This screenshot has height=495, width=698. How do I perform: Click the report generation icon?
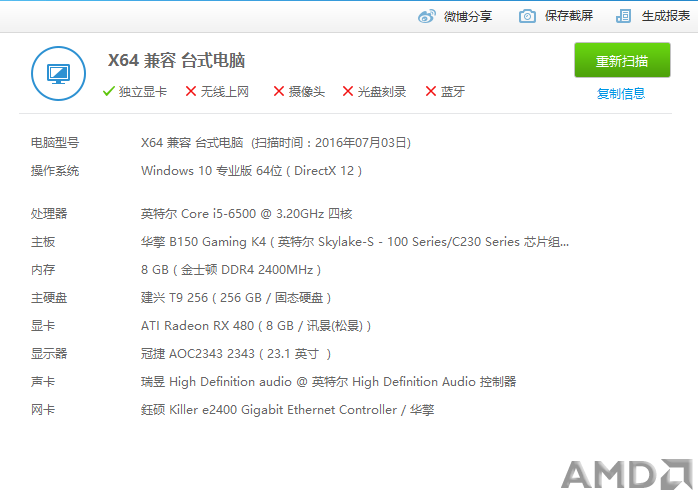(x=623, y=16)
